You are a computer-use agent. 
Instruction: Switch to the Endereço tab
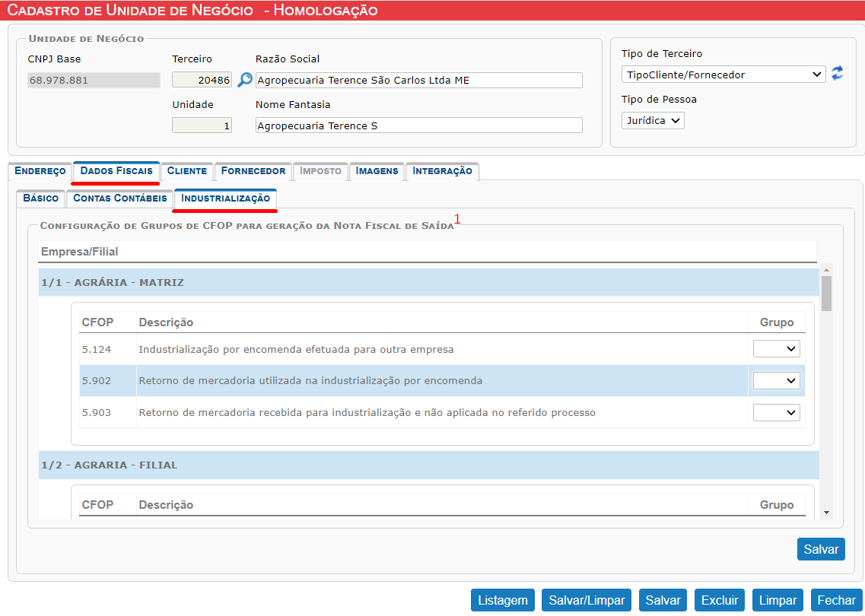40,171
